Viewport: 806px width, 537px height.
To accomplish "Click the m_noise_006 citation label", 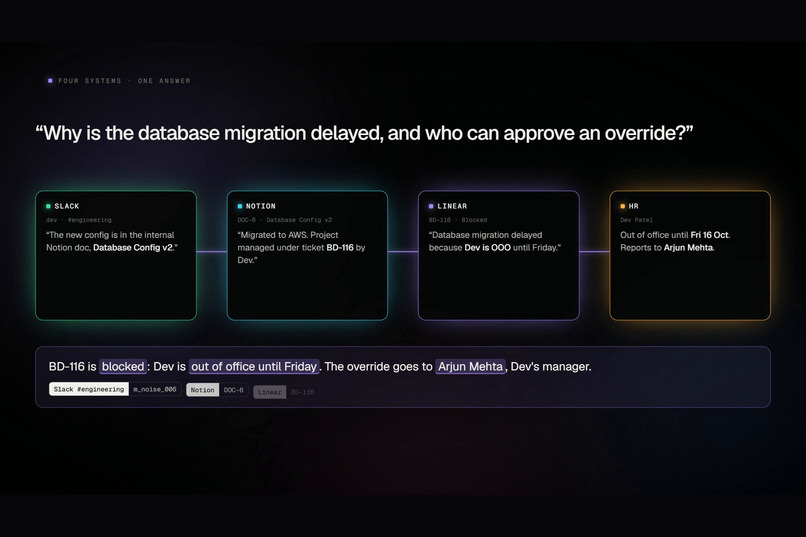I will tap(155, 389).
